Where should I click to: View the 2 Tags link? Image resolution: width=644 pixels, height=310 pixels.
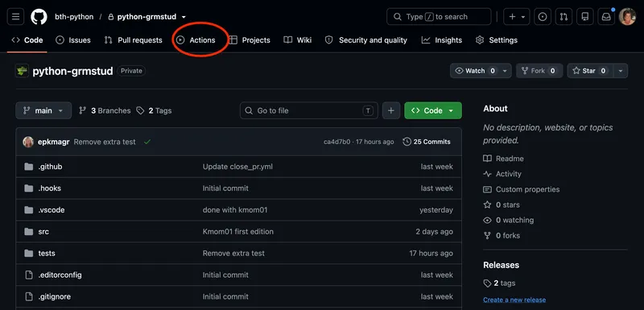[x=154, y=110]
